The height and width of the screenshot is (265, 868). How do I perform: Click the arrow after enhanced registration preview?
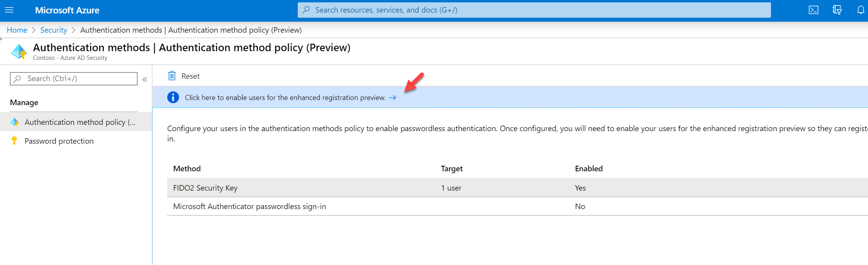pyautogui.click(x=392, y=98)
